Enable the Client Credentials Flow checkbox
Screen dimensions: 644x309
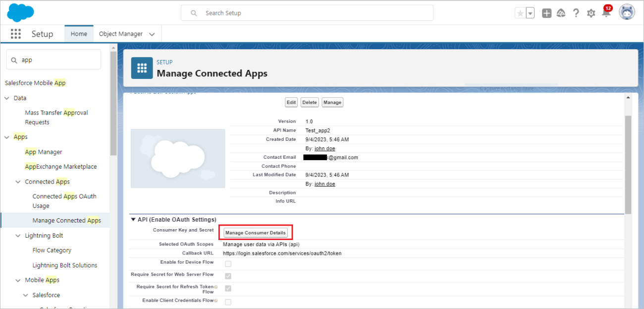(x=228, y=302)
